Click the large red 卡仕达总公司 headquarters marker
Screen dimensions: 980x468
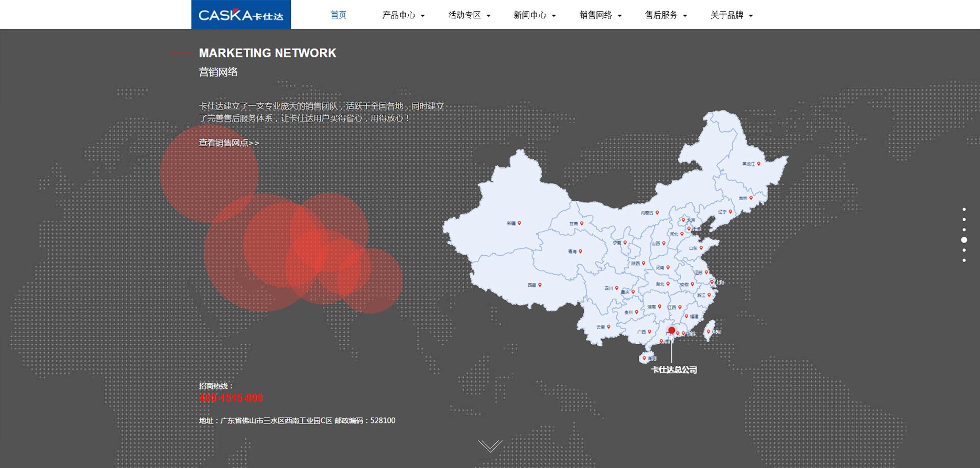(x=671, y=330)
